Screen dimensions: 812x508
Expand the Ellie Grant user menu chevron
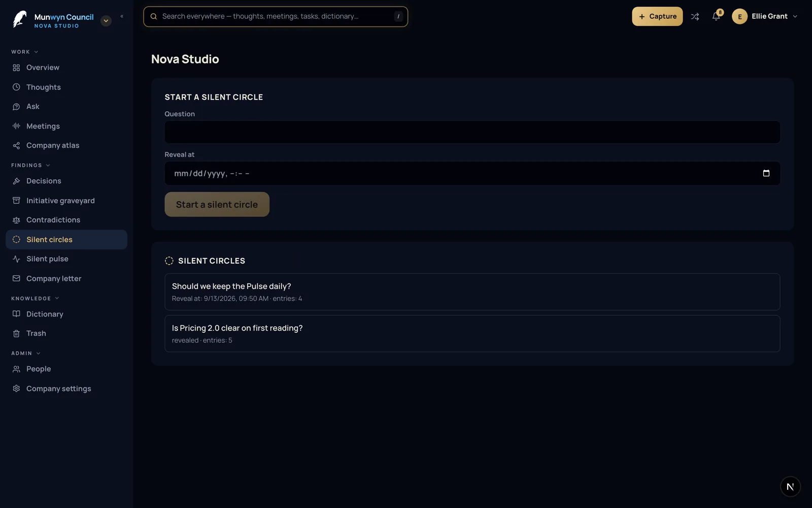[x=795, y=16]
